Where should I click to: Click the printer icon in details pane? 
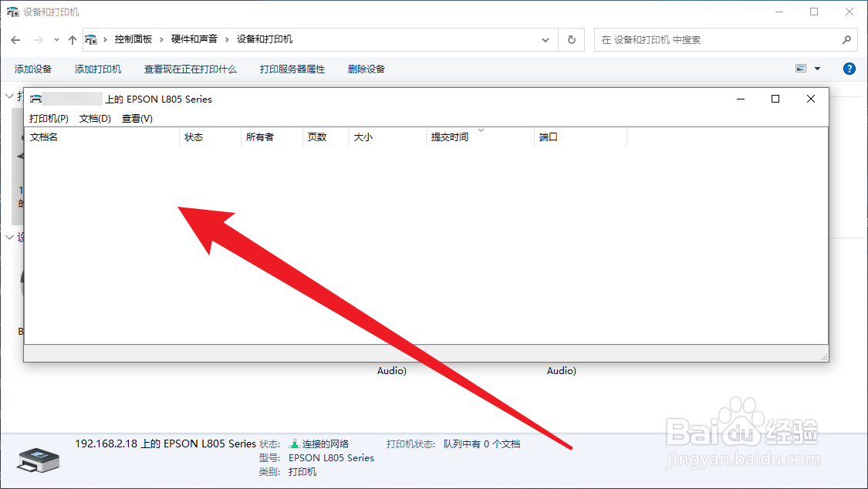click(x=39, y=460)
